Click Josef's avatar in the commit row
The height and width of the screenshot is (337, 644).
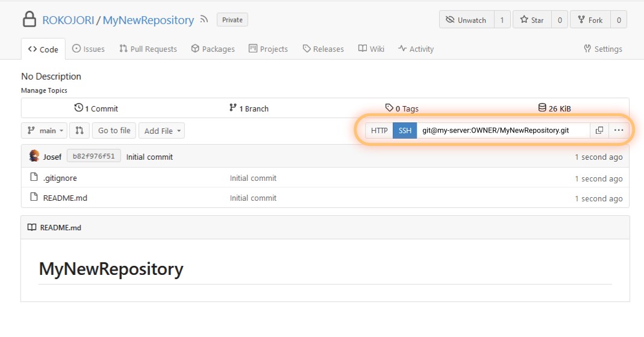tap(34, 156)
